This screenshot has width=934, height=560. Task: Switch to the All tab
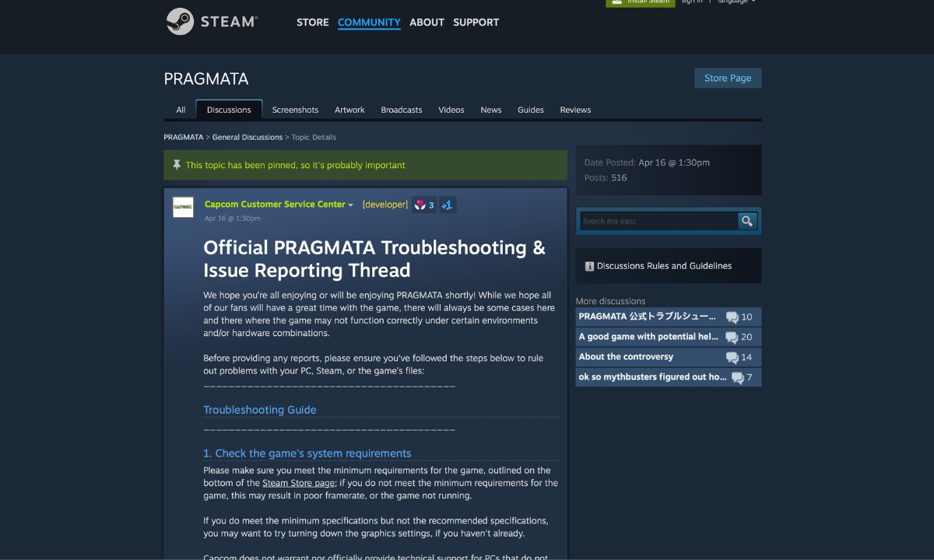click(x=181, y=110)
